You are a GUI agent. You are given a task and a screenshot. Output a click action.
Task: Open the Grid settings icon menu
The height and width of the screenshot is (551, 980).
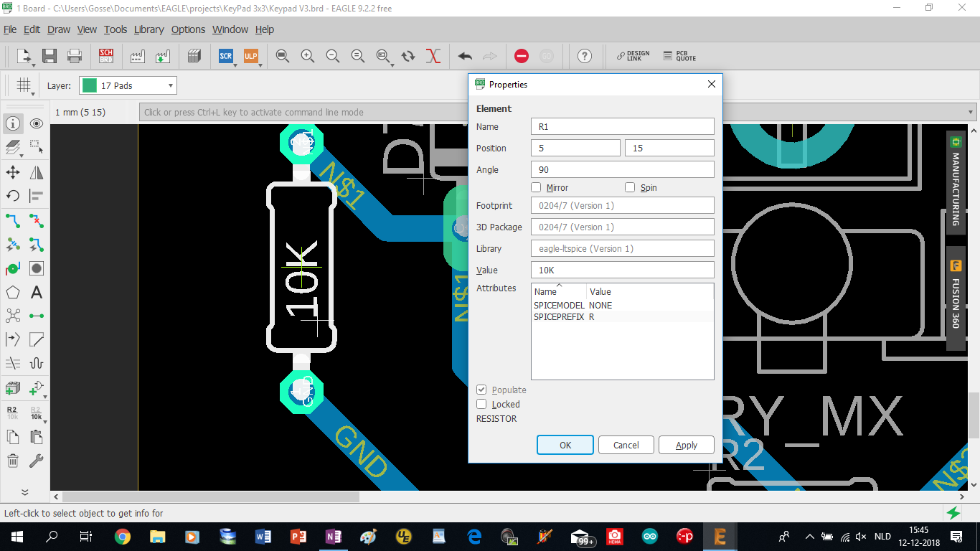(24, 85)
